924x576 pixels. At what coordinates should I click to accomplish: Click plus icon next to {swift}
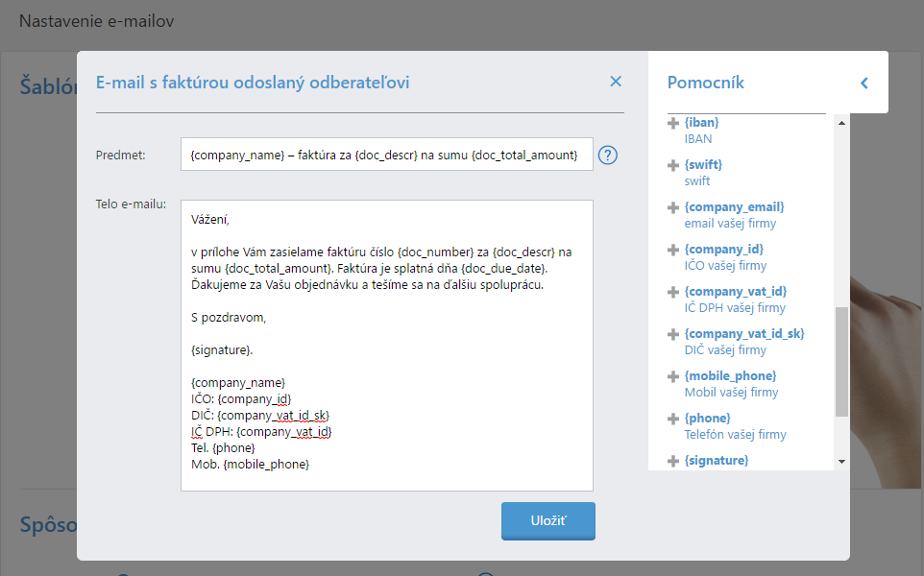click(673, 165)
